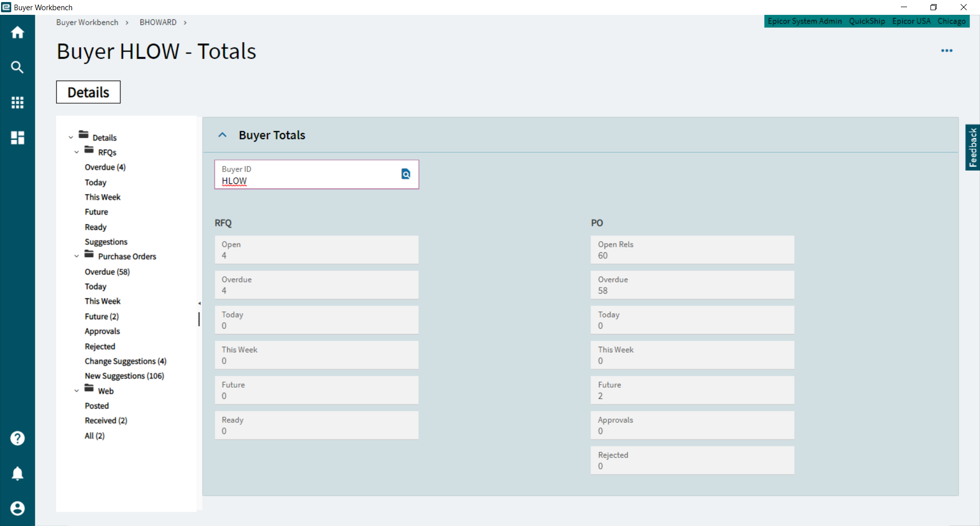Select Ready under RFQs
The width and height of the screenshot is (980, 526).
click(95, 227)
